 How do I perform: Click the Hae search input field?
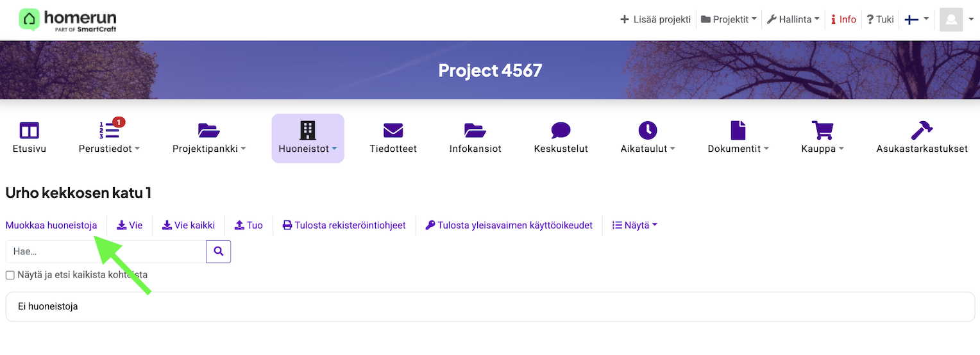coord(106,252)
